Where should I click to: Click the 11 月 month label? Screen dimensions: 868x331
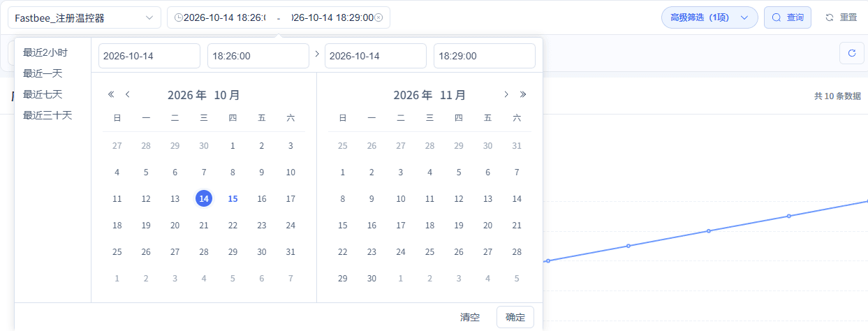453,95
